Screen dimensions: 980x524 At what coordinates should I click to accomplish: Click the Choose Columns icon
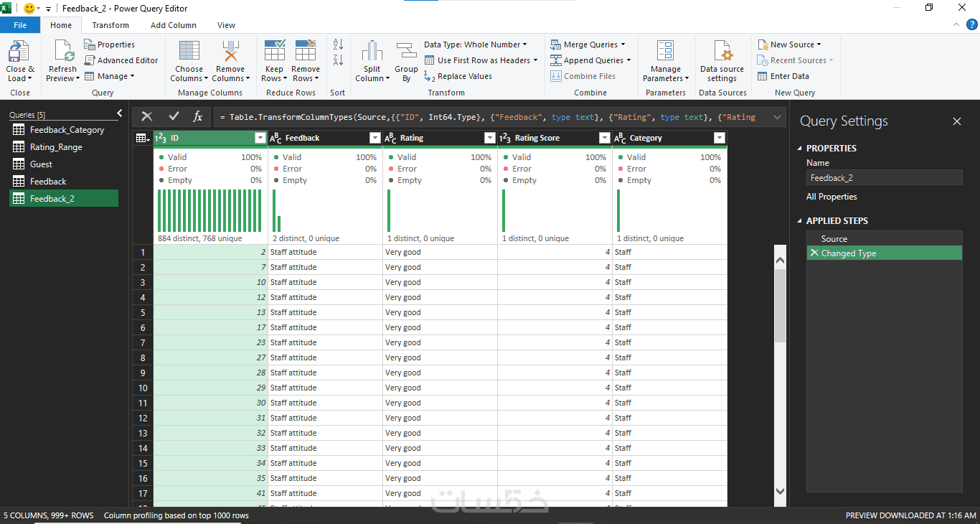(189, 52)
